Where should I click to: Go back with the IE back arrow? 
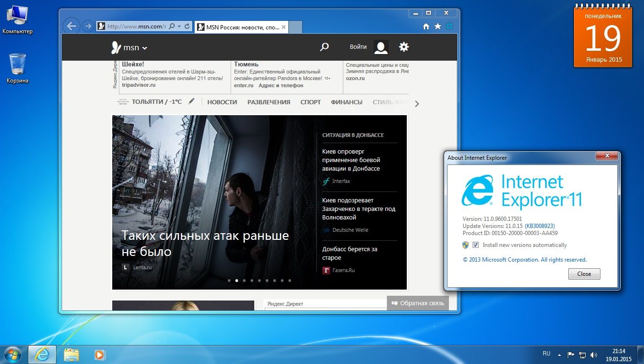point(71,26)
